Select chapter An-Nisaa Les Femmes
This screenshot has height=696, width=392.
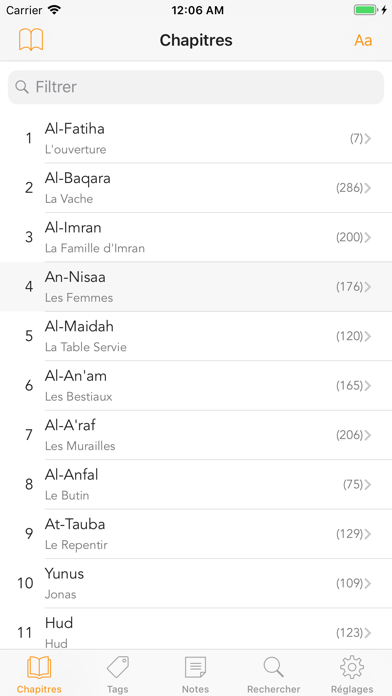click(196, 287)
